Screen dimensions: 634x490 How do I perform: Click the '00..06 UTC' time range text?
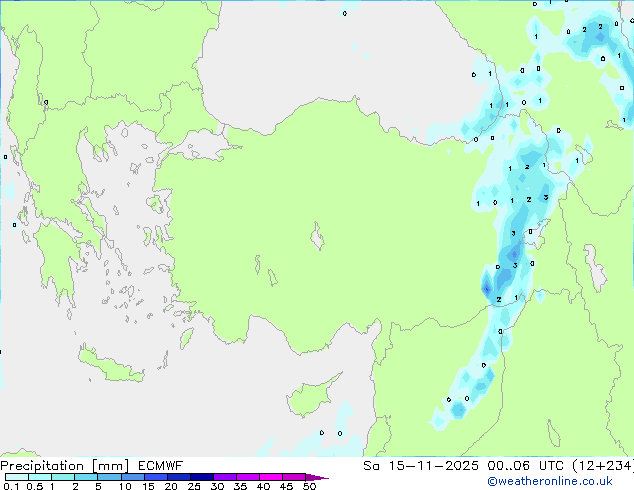[x=525, y=465]
